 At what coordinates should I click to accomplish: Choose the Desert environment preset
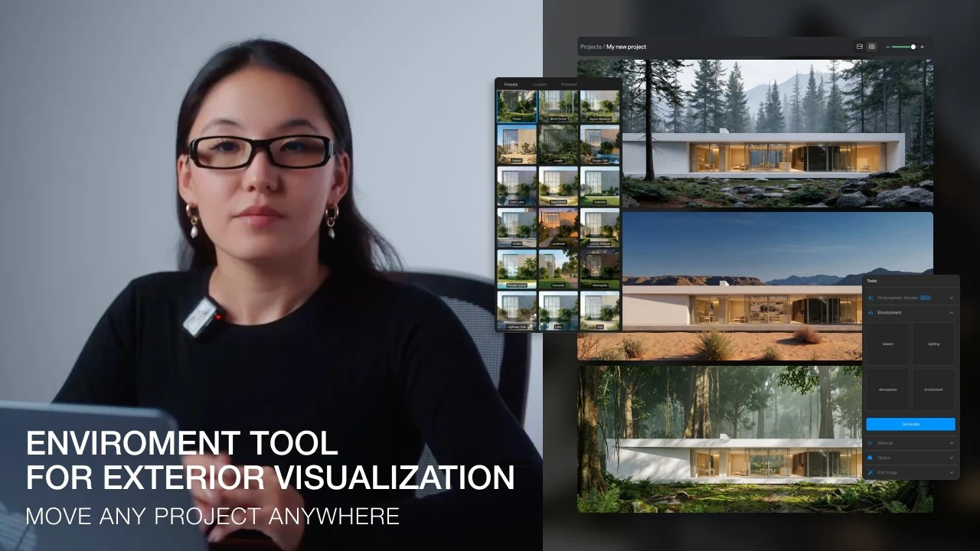(516, 145)
